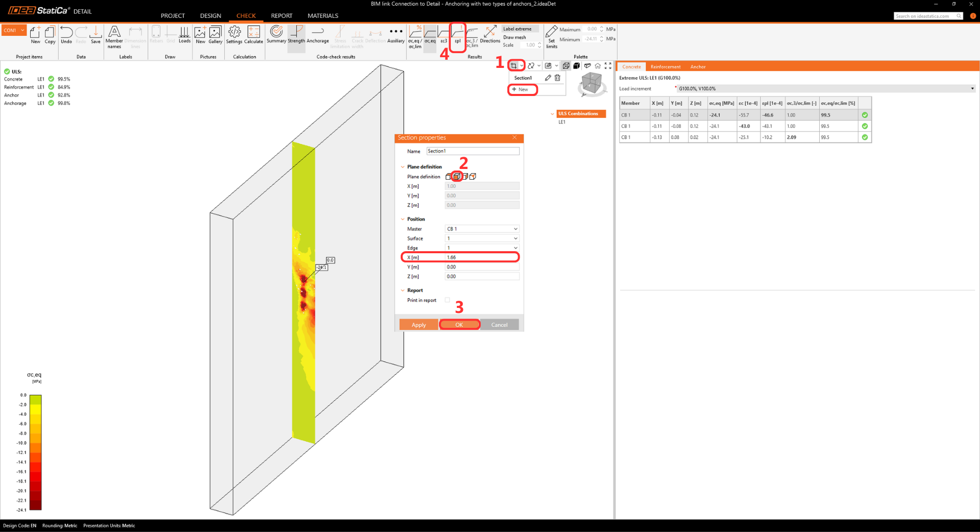This screenshot has height=532, width=980.
Task: Edit Section1 using the pencil icon
Action: point(548,78)
